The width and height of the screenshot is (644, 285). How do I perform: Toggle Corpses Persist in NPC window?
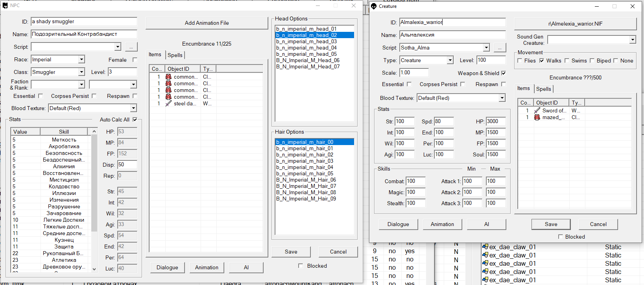pyautogui.click(x=94, y=96)
